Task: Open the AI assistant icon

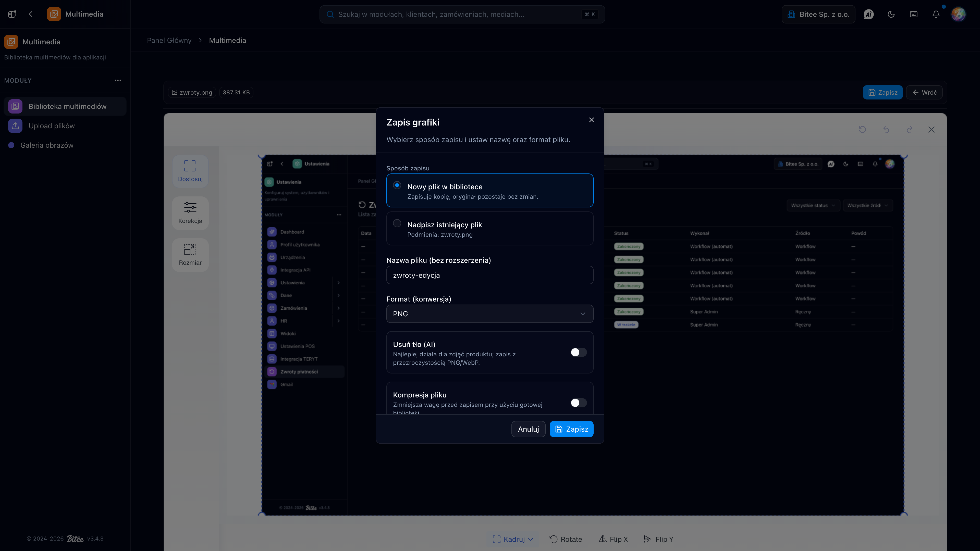Action: (x=868, y=15)
